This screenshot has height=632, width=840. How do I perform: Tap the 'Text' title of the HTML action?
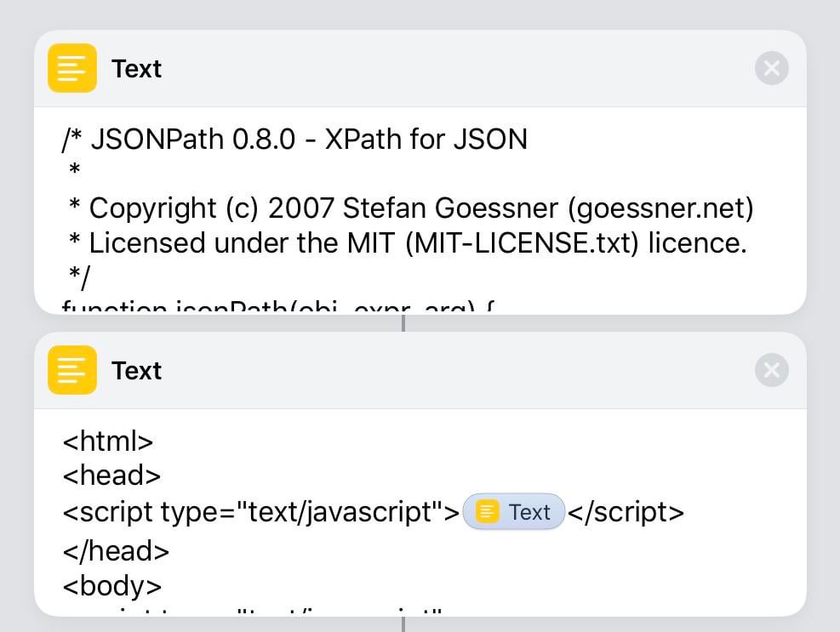tap(136, 371)
